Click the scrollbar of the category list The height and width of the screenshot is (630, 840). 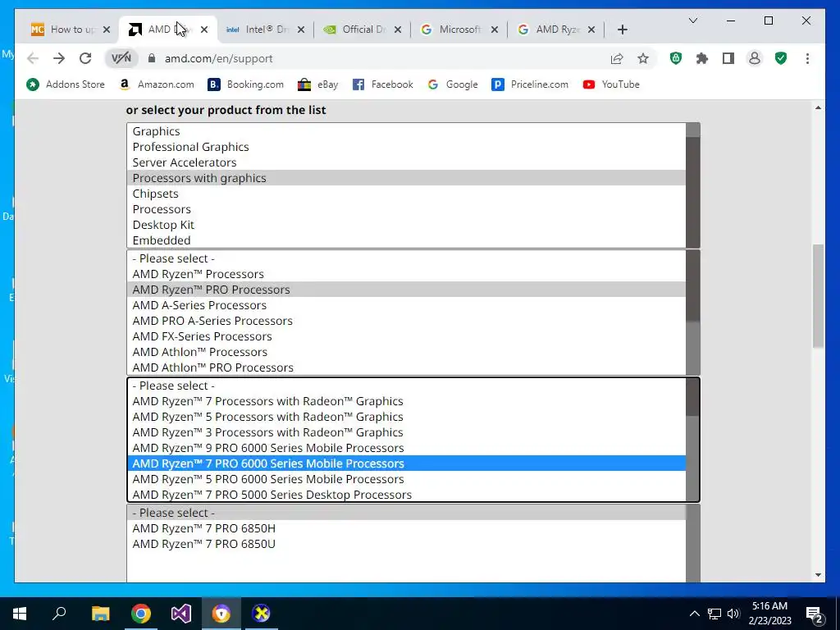692,185
